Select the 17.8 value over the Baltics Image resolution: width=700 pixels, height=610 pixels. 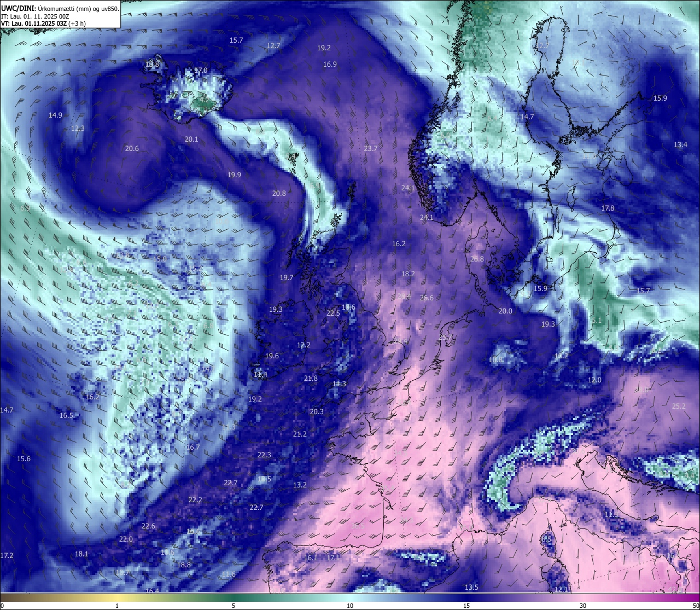pyautogui.click(x=608, y=208)
